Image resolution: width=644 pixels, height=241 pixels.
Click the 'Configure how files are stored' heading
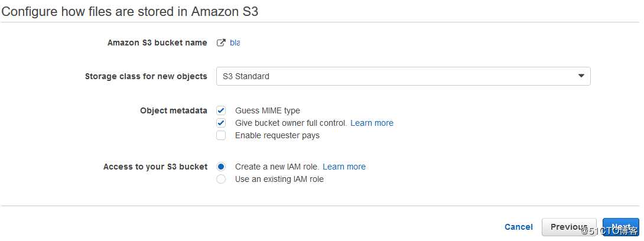130,11
